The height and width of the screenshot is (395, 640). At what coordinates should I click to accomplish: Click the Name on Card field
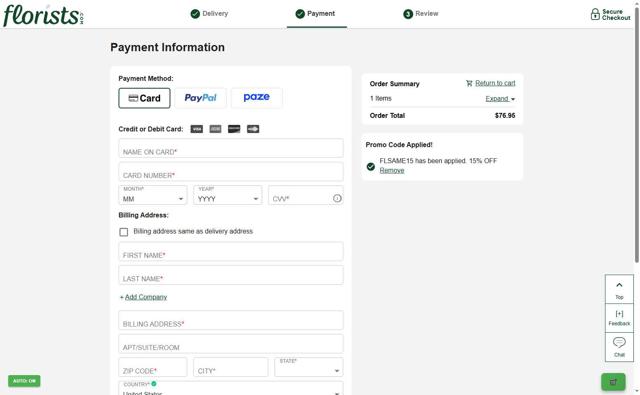pos(231,148)
